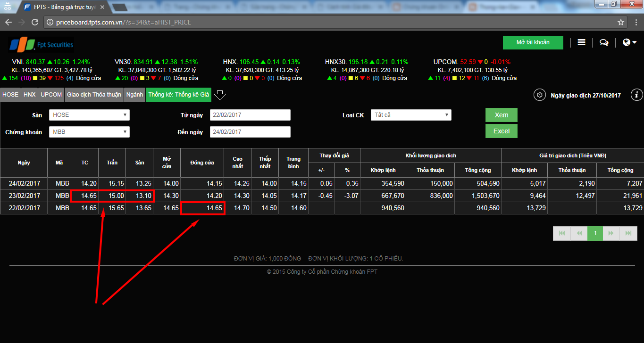Screen dimensions: 644x343
Task: Click the Đóng cửa column header
Action: pos(202,163)
